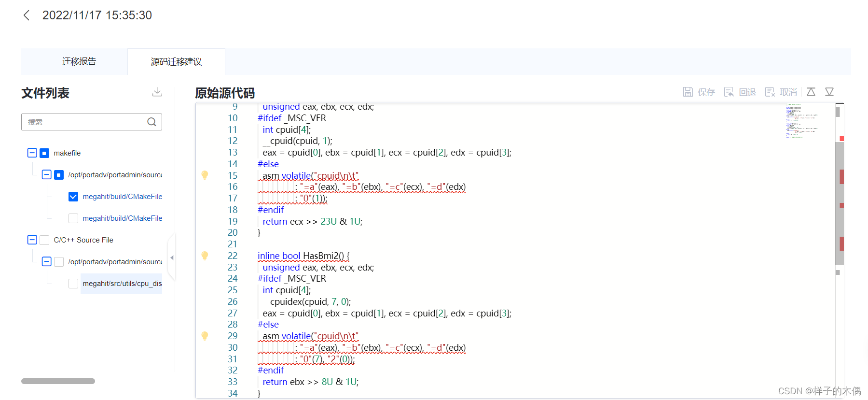The width and height of the screenshot is (868, 400).
Task: Collapse the makefile tree node
Action: click(32, 153)
